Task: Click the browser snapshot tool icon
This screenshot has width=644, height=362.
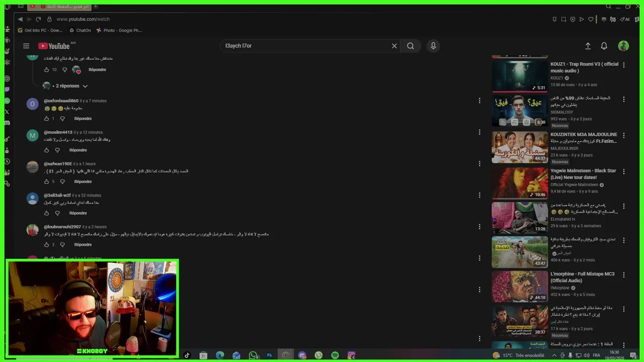Action: coord(563,19)
